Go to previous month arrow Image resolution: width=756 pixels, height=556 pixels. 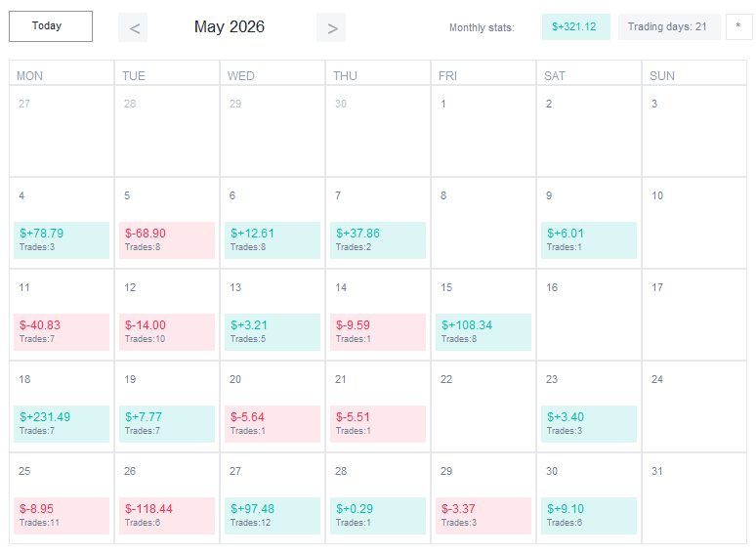[x=133, y=27]
